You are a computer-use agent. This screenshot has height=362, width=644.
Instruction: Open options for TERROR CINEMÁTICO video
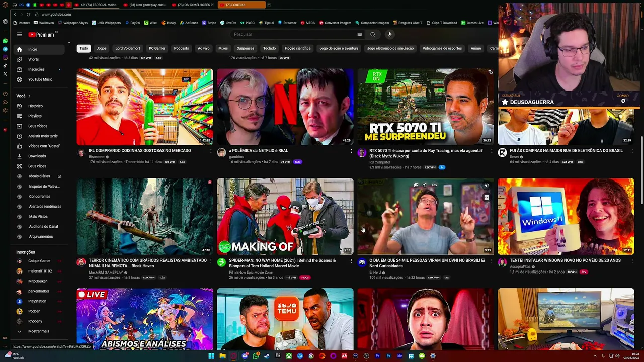pyautogui.click(x=211, y=260)
